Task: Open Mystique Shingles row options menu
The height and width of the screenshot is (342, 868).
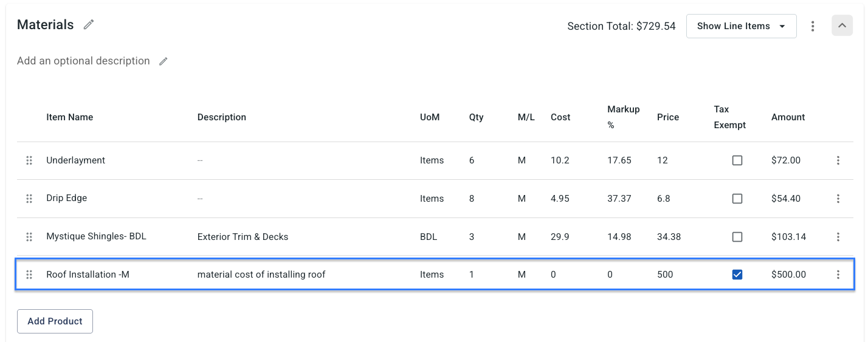Action: (x=838, y=237)
